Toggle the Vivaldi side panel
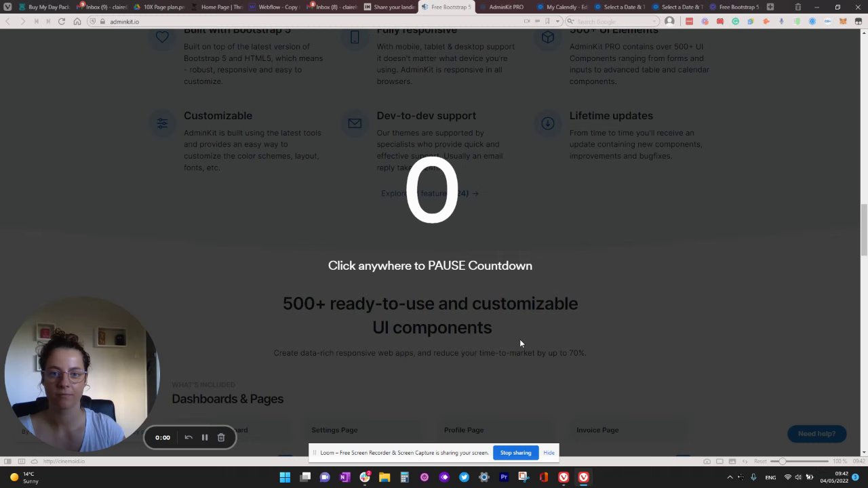The height and width of the screenshot is (488, 868). pos(7,462)
